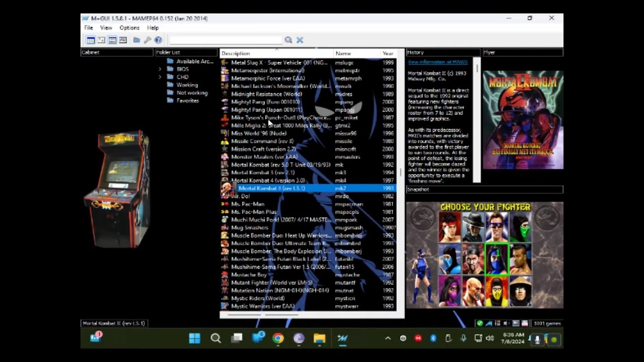Open File Explorer from the taskbar
The height and width of the screenshot is (362, 644).
click(x=319, y=338)
